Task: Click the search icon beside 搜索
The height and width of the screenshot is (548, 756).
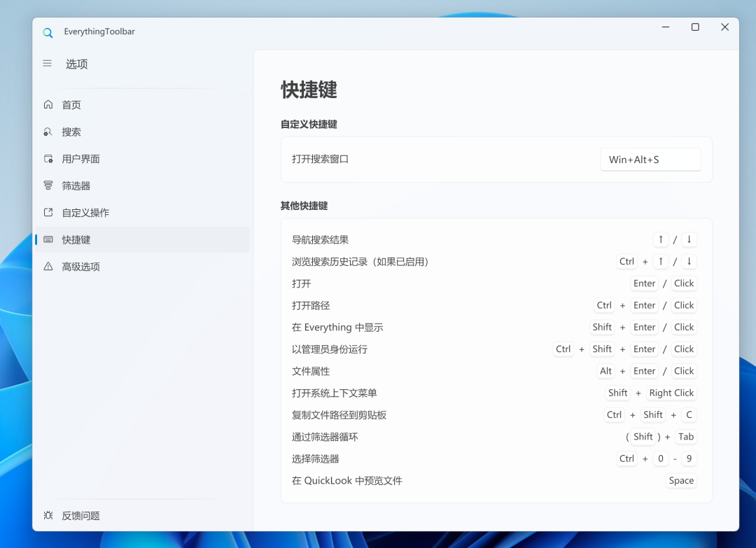Action: click(x=48, y=132)
